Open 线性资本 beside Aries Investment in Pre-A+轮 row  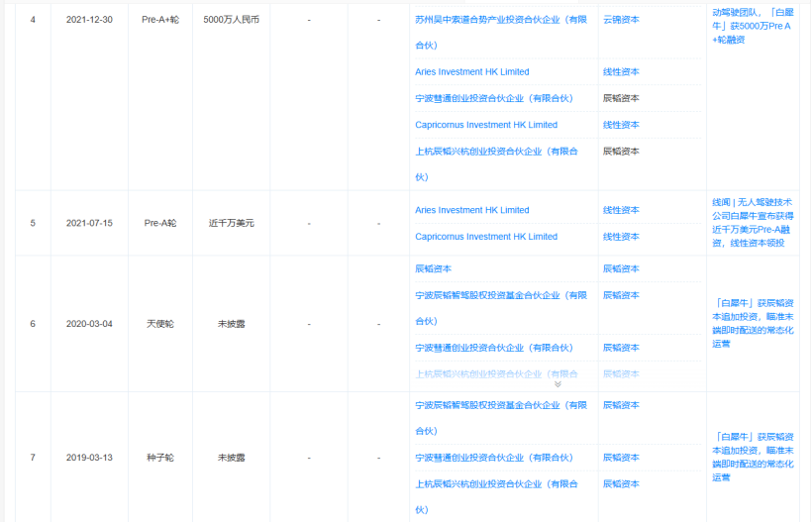click(621, 71)
